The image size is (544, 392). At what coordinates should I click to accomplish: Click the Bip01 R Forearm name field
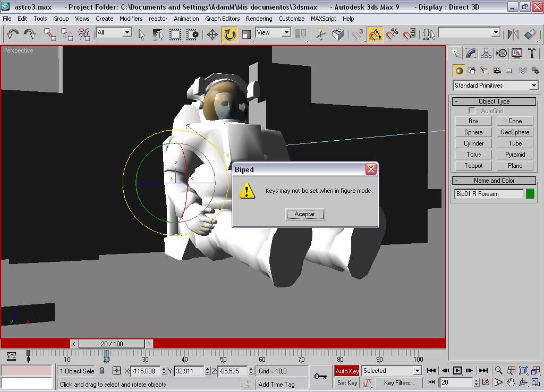pyautogui.click(x=489, y=193)
